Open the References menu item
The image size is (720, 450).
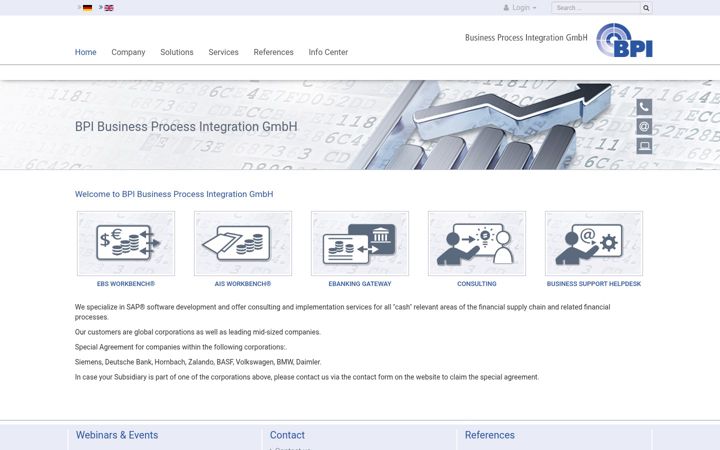(273, 52)
